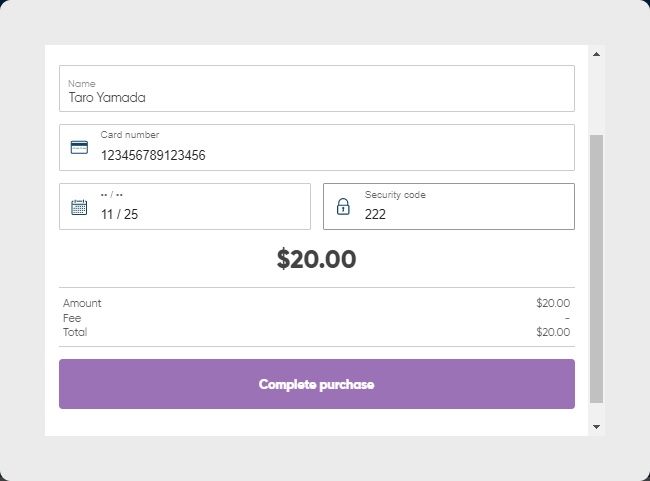Viewport: 650px width, 481px height.
Task: Select the card number input field
Action: [x=330, y=155]
